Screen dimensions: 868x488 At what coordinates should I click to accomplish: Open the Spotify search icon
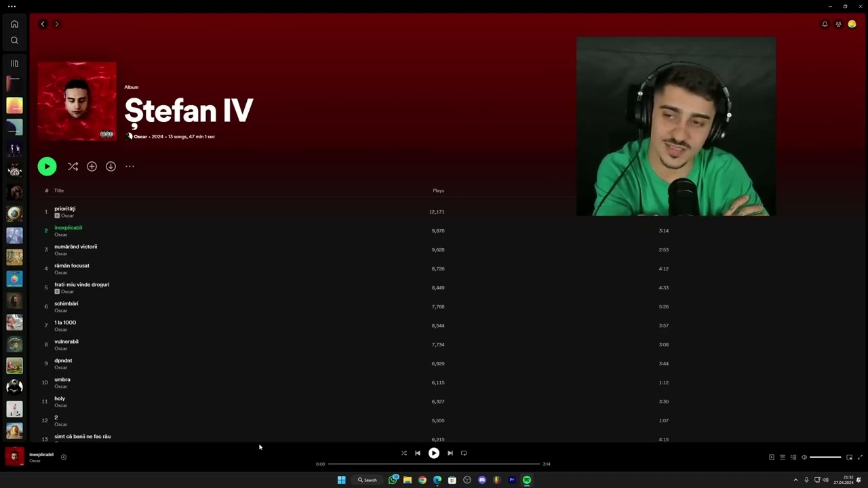pyautogui.click(x=14, y=40)
